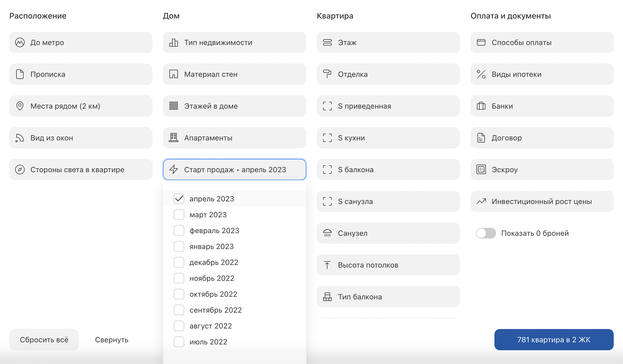623x364 pixels.
Task: Select the июль 2022 option label
Action: tap(208, 342)
